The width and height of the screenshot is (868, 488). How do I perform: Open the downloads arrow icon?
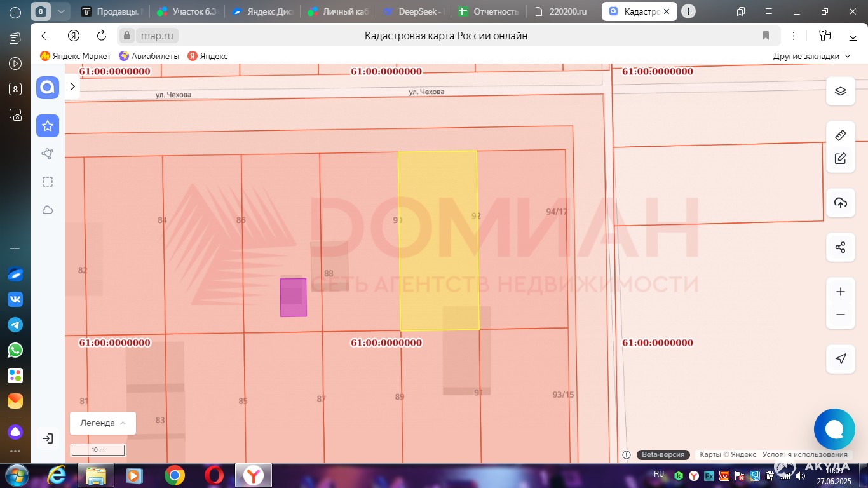[x=852, y=36]
